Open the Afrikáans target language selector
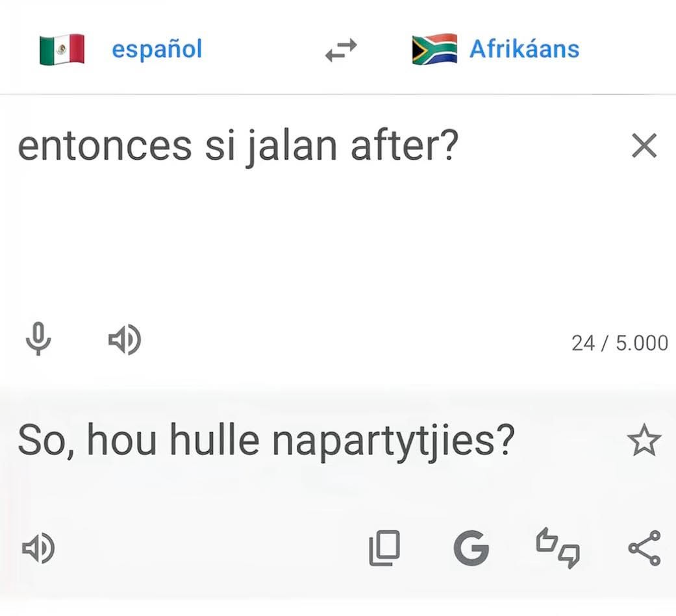The height and width of the screenshot is (616, 676). click(524, 49)
